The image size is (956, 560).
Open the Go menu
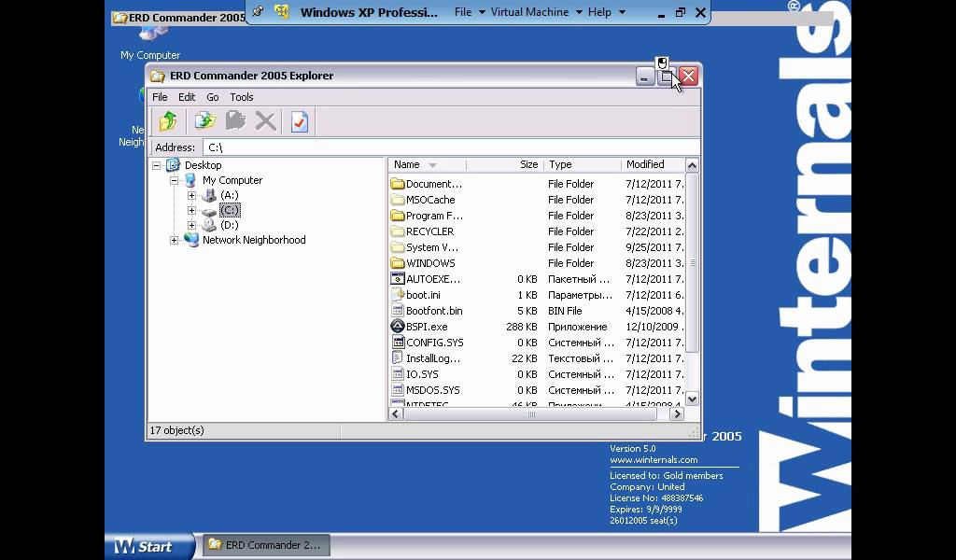pos(212,97)
